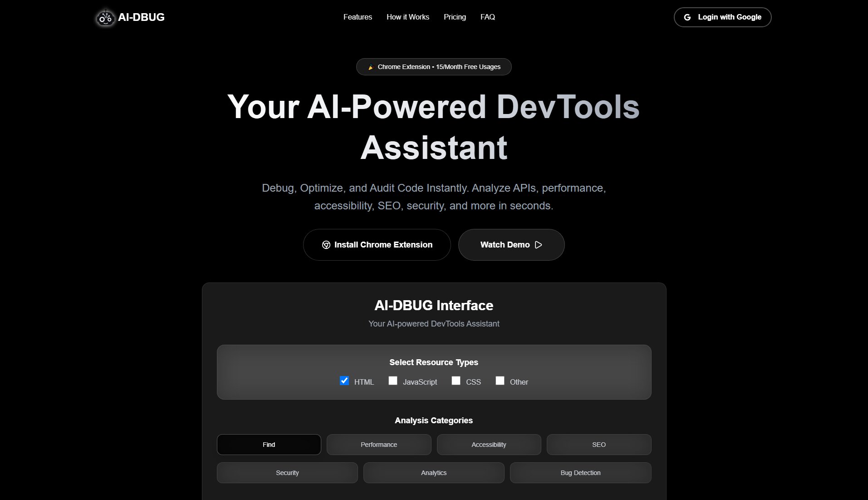868x500 pixels.
Task: Click Login with Google button
Action: tap(722, 17)
